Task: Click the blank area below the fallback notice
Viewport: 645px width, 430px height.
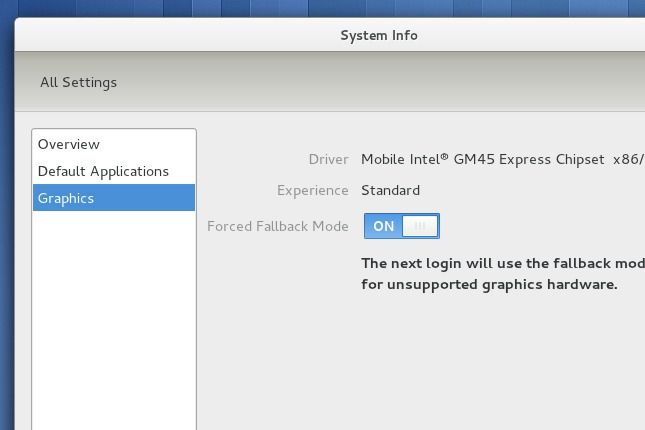Action: click(x=450, y=360)
